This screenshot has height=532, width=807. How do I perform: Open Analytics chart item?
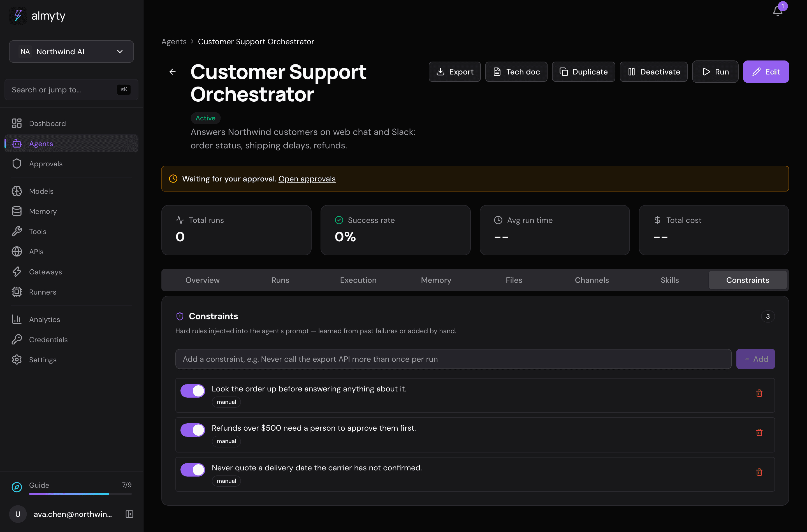(x=71, y=319)
